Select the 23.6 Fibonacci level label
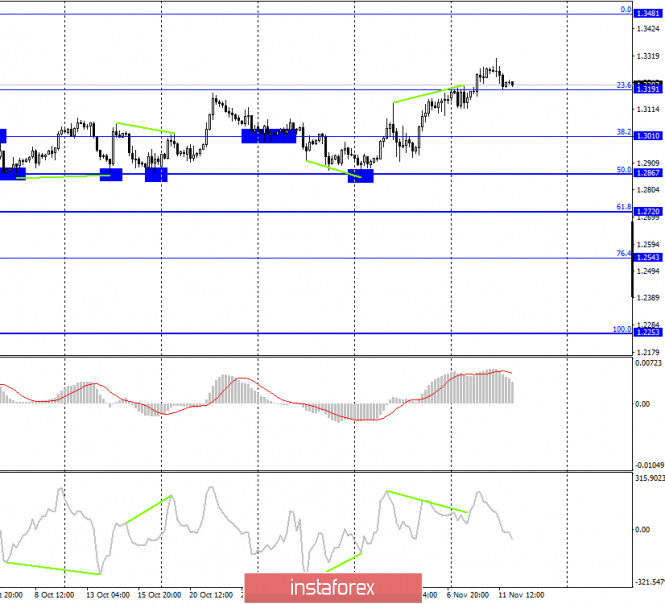Image resolution: width=665 pixels, height=604 pixels. (x=623, y=85)
